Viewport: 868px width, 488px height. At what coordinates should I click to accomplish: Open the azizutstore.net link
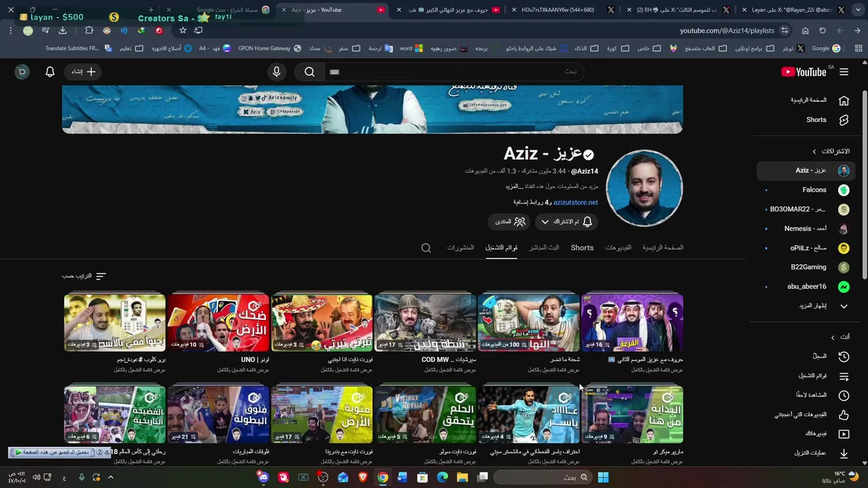(x=575, y=202)
